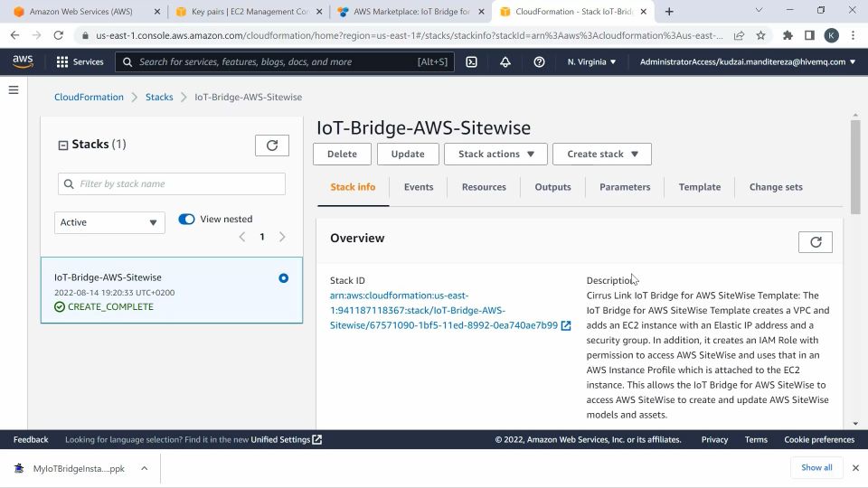Switch to the Parameters tab
This screenshot has height=488, width=868.
point(625,187)
